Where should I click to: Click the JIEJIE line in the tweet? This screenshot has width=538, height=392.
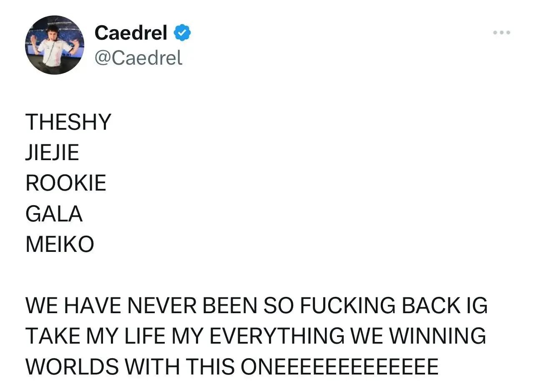pyautogui.click(x=52, y=152)
